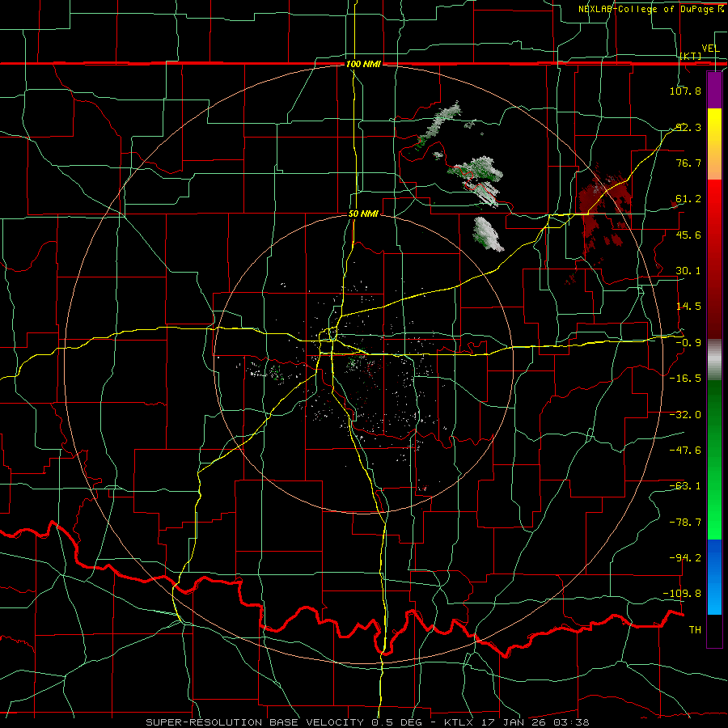Pick the purple segment of the color bar
This screenshot has height=728, width=728.
point(714,90)
